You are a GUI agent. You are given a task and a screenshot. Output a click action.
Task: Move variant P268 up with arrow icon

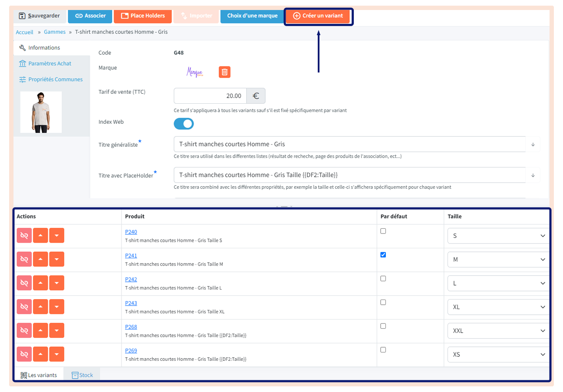(40, 330)
